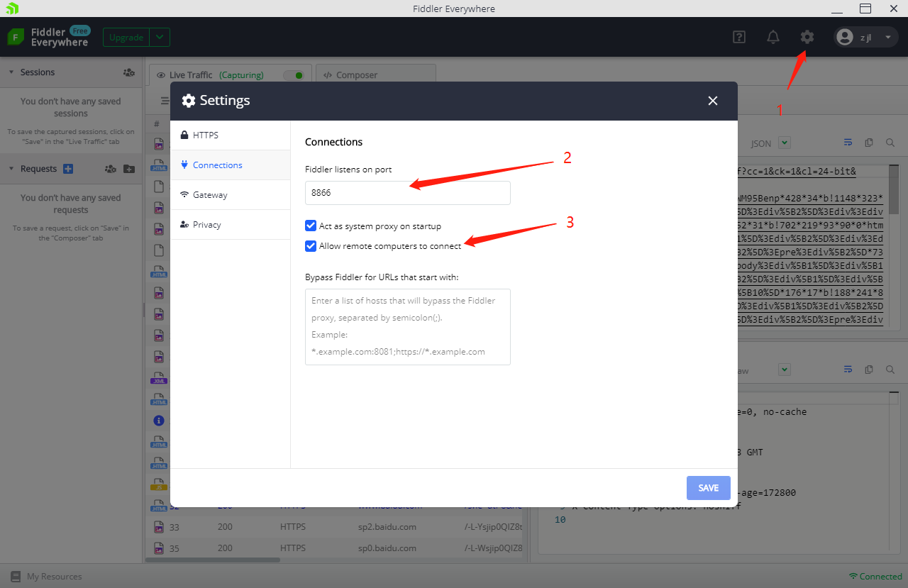Create a new folder in Requests
This screenshot has height=588, width=908.
128,169
